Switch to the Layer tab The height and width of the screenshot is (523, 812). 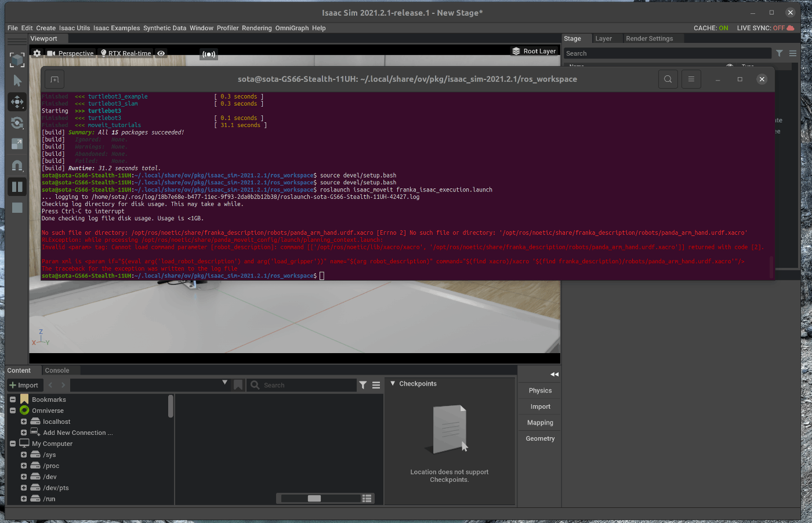(x=604, y=39)
